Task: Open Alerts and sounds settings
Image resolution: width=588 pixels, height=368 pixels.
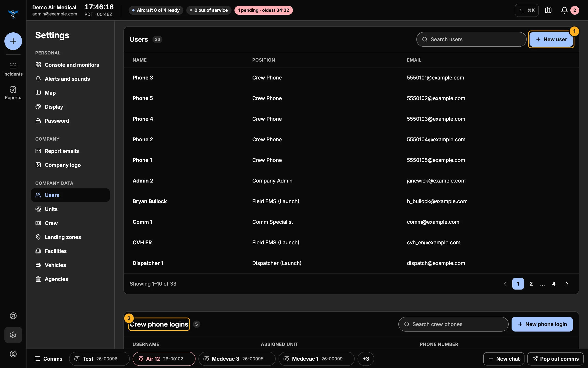Action: 70,79
